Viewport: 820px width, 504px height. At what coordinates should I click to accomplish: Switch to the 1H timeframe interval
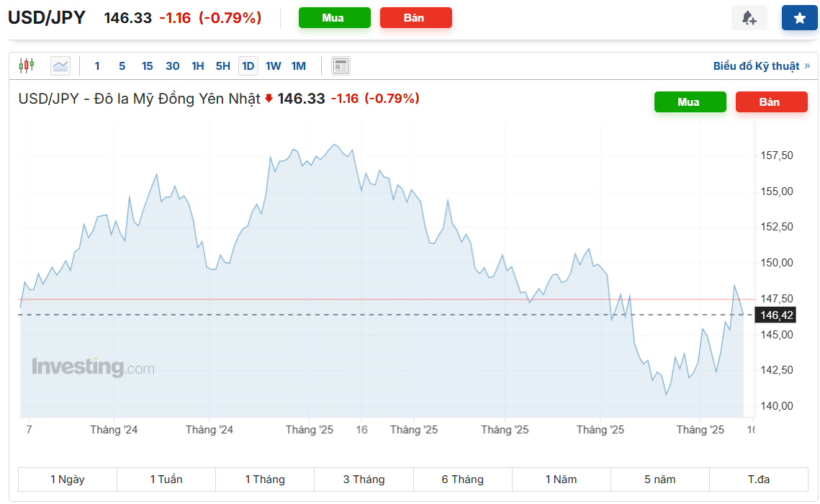[197, 66]
